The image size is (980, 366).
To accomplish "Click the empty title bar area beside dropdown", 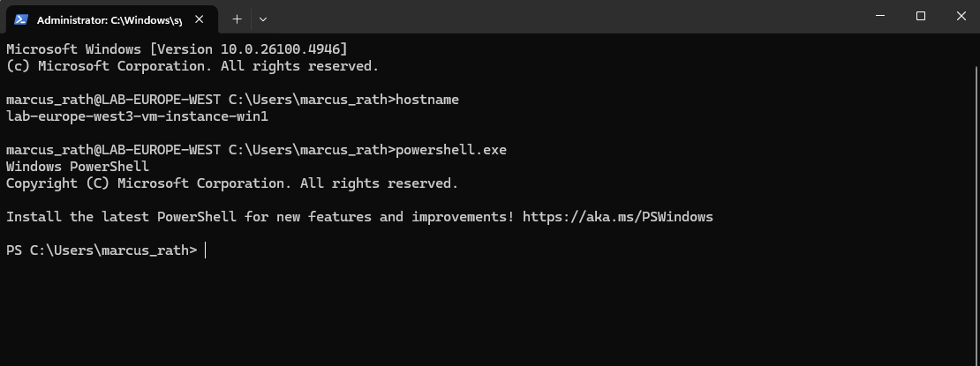I will 562,16.
